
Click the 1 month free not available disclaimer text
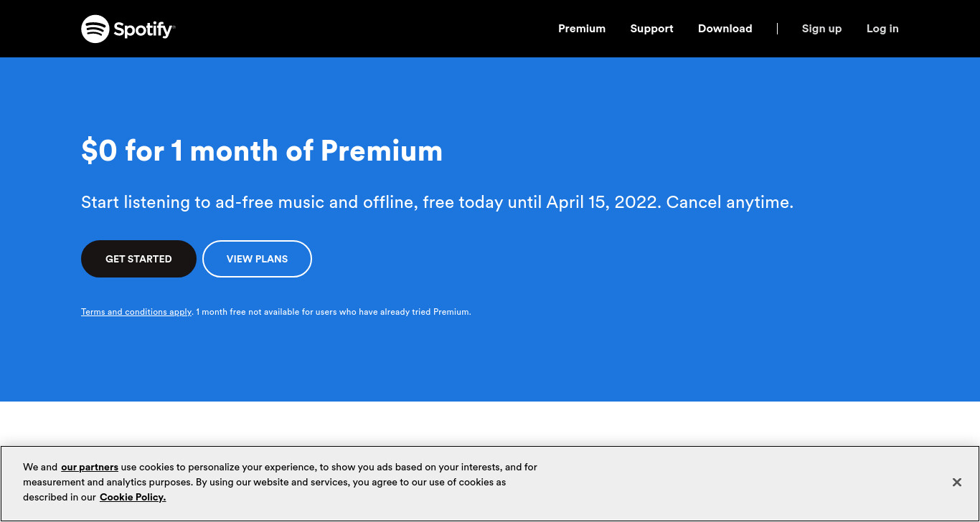pos(334,312)
